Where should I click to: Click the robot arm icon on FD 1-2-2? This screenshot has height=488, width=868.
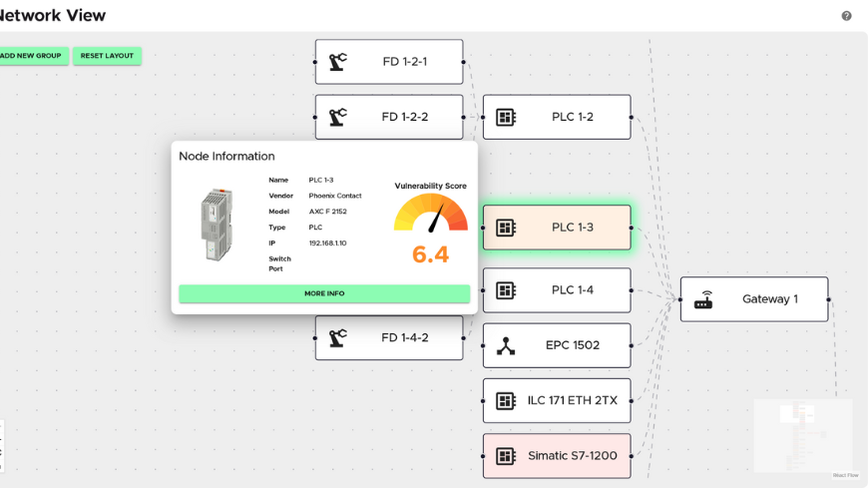(x=338, y=117)
